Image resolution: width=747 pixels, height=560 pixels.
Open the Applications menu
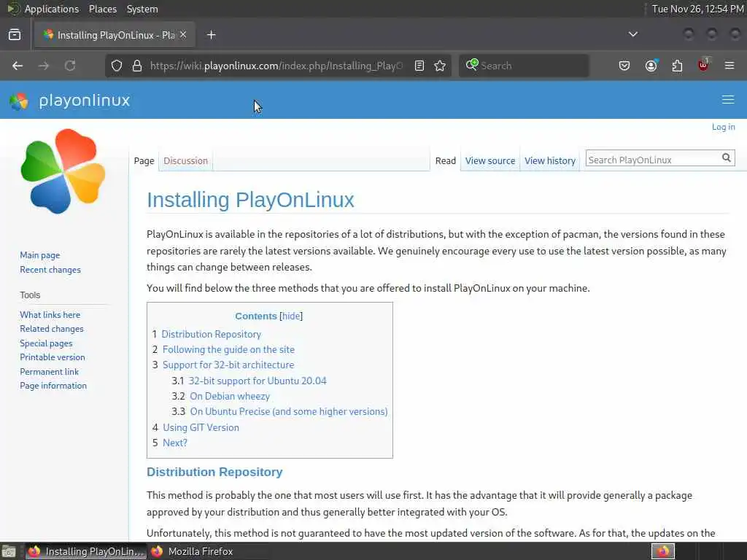coord(52,9)
